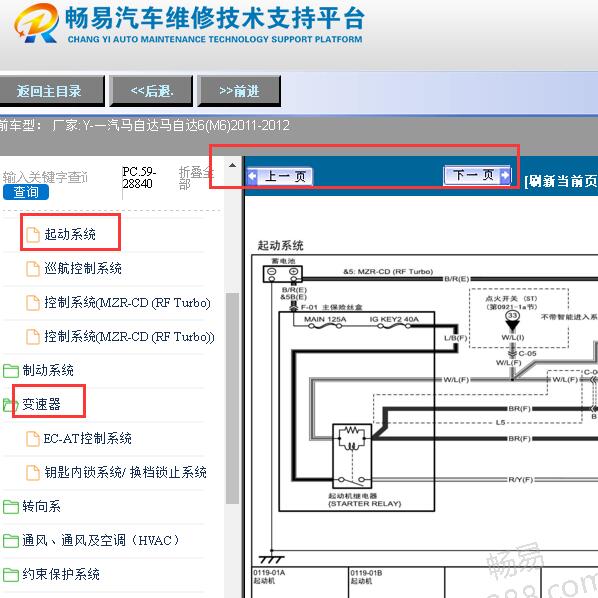Open first 控制系统(MZR-CD (RF Turbo) item
598x598 pixels.
click(x=127, y=303)
